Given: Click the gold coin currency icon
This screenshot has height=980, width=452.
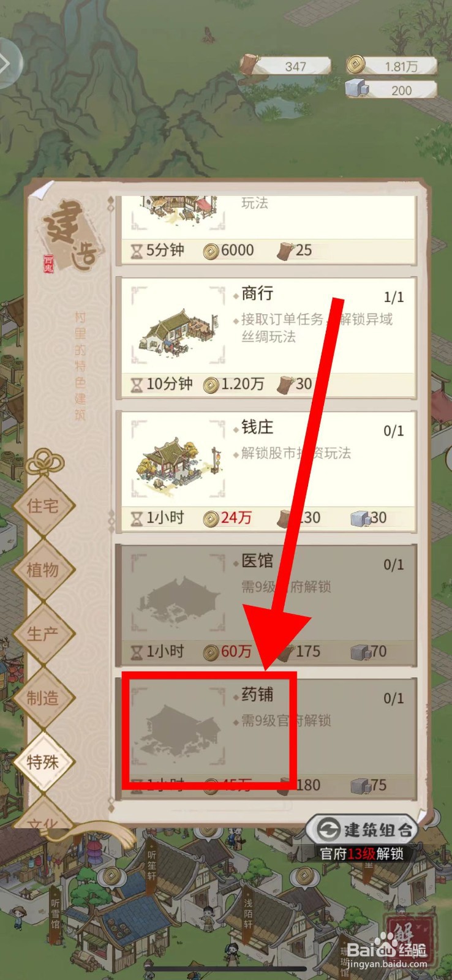Looking at the screenshot, I should [x=356, y=64].
